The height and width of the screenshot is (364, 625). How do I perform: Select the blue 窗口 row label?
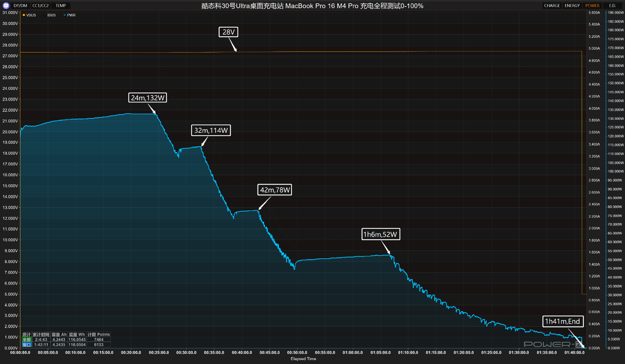[27, 345]
